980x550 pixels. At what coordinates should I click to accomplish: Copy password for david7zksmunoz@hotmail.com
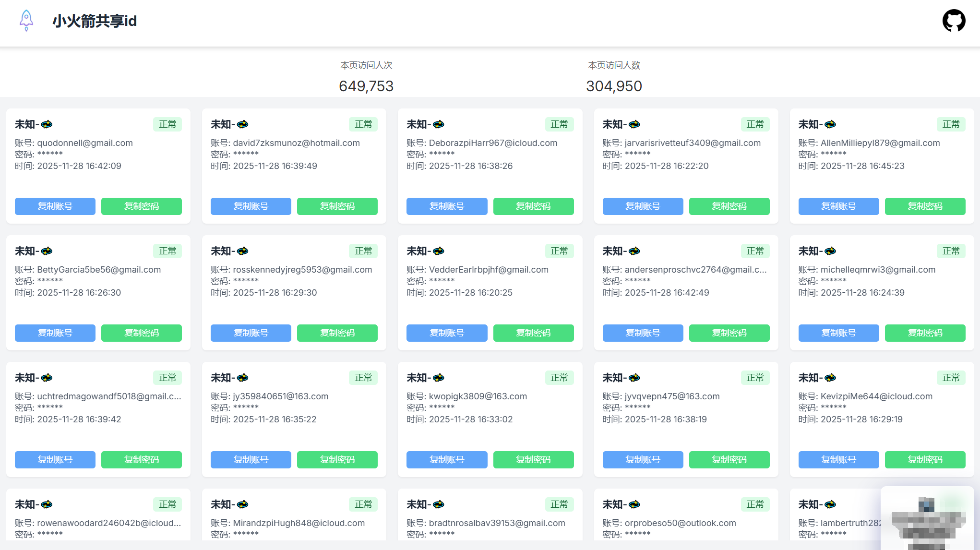point(337,206)
